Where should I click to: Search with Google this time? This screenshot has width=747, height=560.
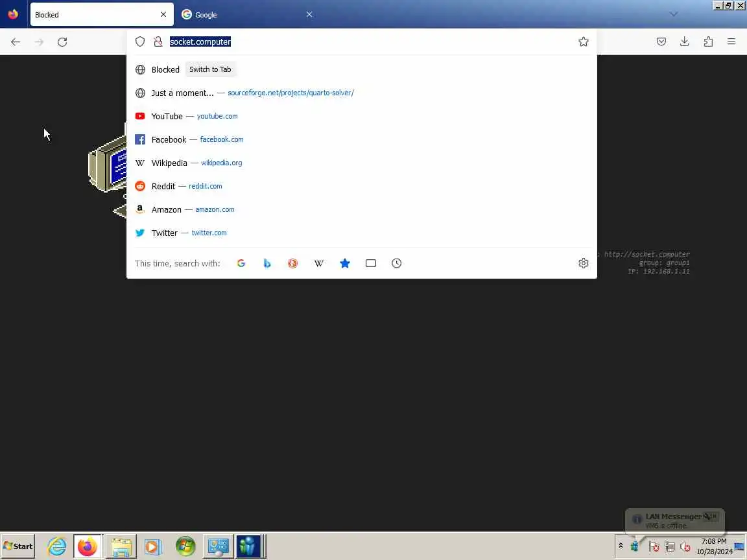click(x=241, y=263)
